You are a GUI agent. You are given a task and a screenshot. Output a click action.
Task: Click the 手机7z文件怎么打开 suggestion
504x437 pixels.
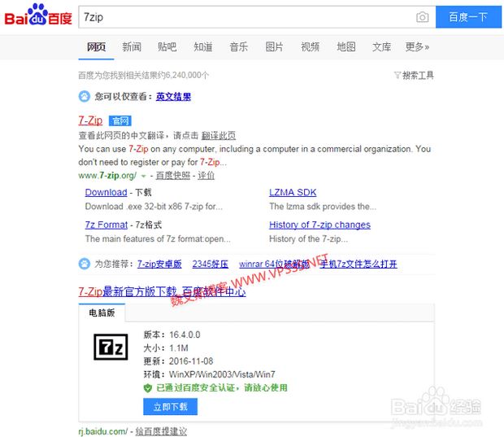358,264
